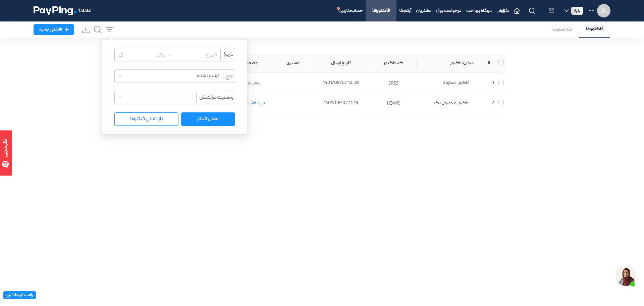Open invoice search with magnifier icon
Image resolution: width=644 pixels, height=306 pixels.
(98, 30)
